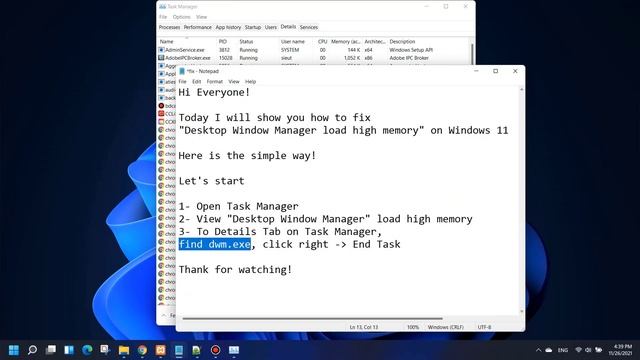
Task: Click Notepad scrollbar down arrow
Action: (x=521, y=312)
